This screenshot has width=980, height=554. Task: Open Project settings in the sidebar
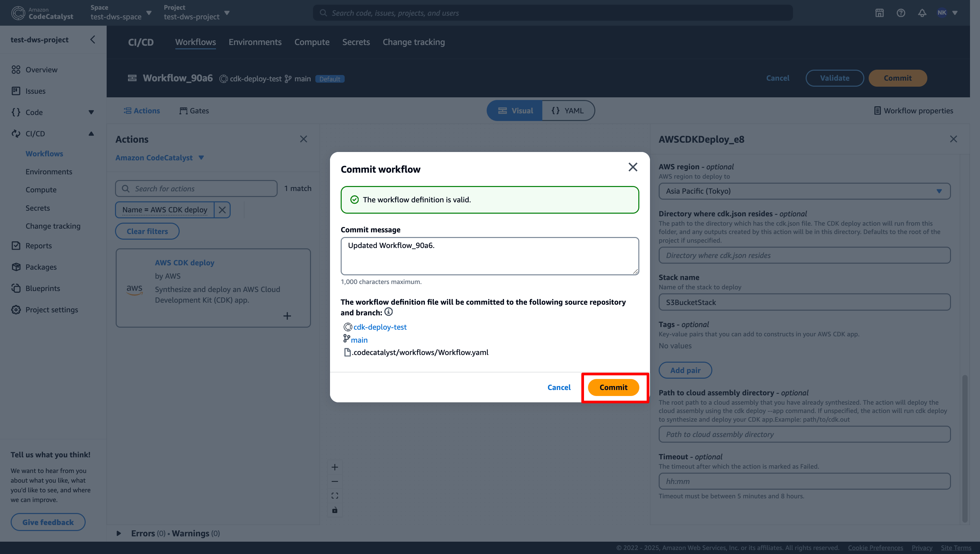[52, 309]
